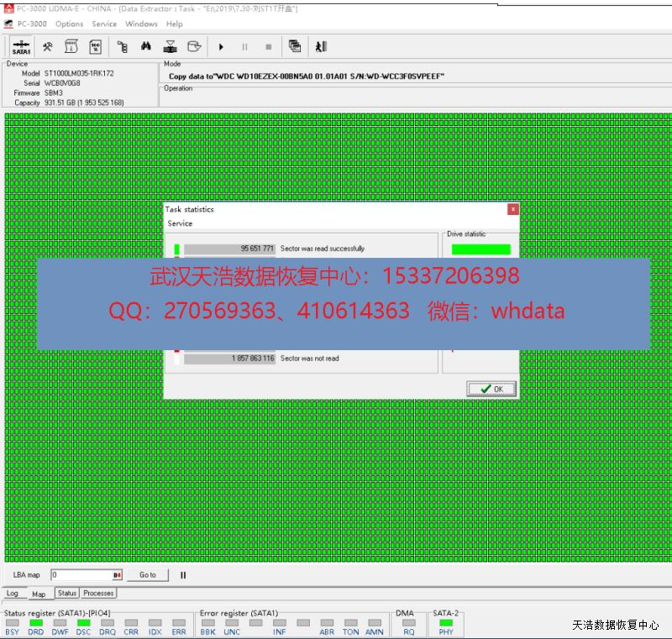This screenshot has width=672, height=639.
Task: Close the Task statistics dialog
Action: 512,209
